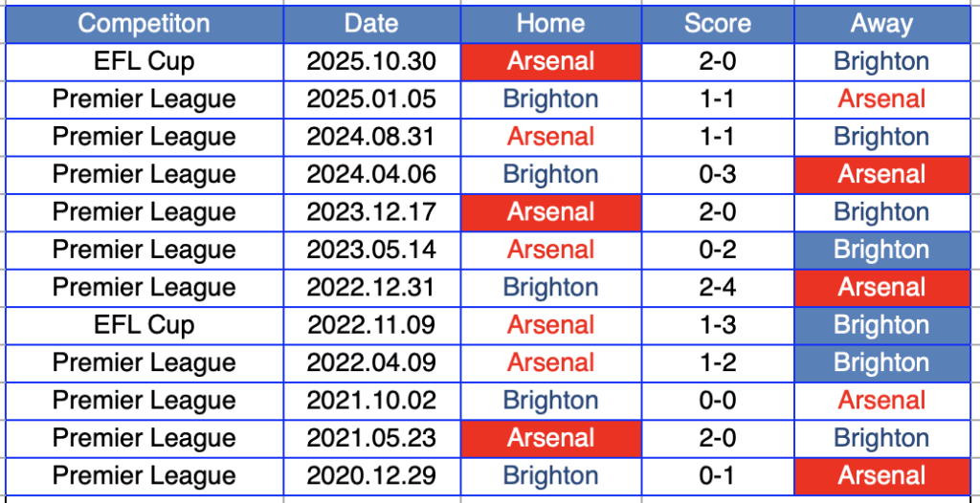Image resolution: width=980 pixels, height=503 pixels.
Task: Click the Away column header
Action: point(881,24)
